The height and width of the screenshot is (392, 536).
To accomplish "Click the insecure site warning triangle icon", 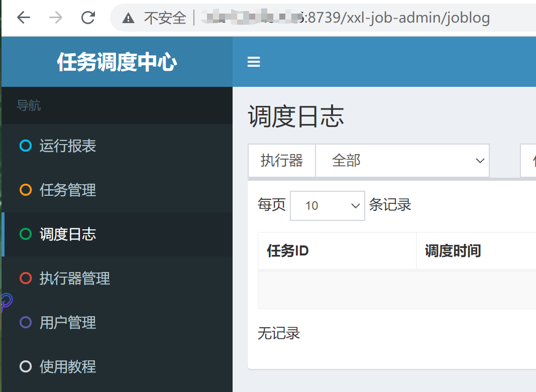I will point(129,19).
